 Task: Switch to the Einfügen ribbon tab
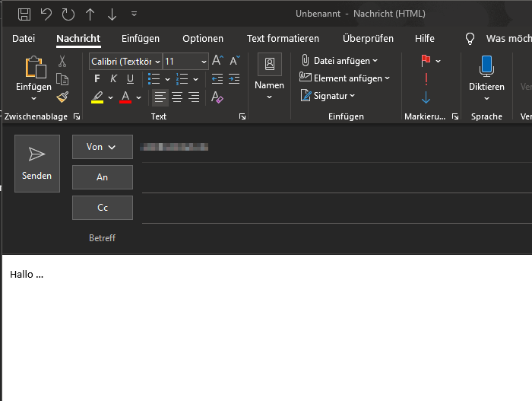pos(141,39)
